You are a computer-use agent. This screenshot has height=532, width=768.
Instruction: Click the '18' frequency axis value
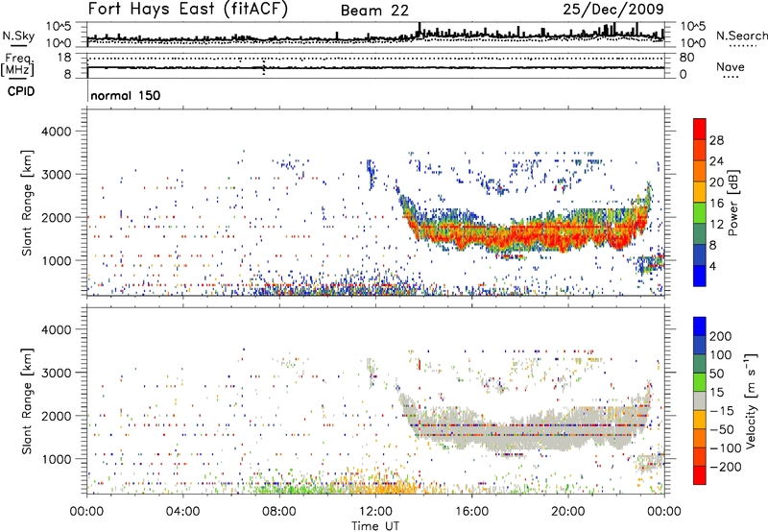(64, 58)
